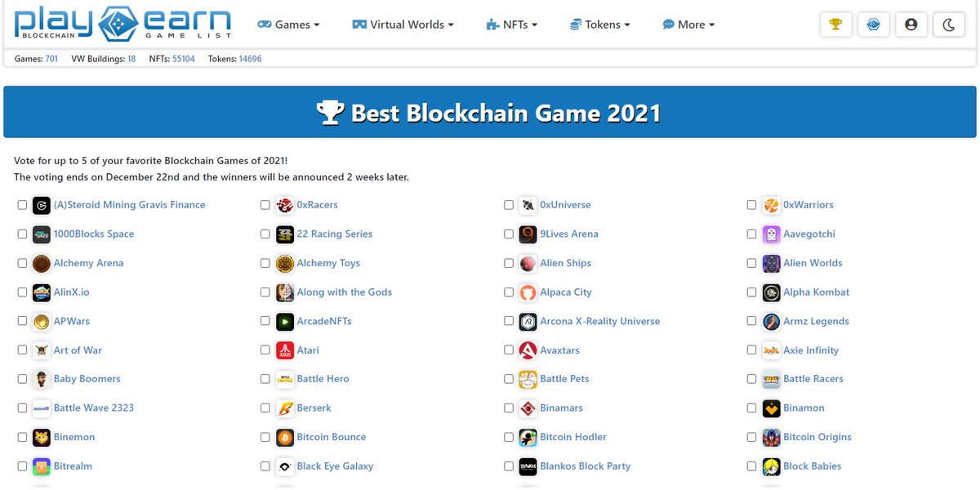Click the blue hexagon token icon in header
The height and width of the screenshot is (490, 980).
873,24
